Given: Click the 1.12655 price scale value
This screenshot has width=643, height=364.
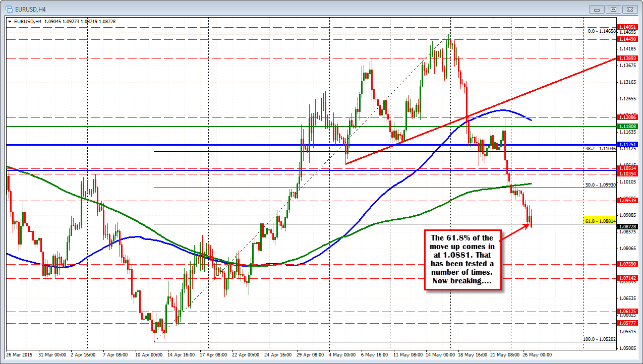Looking at the screenshot, I should 627,99.
